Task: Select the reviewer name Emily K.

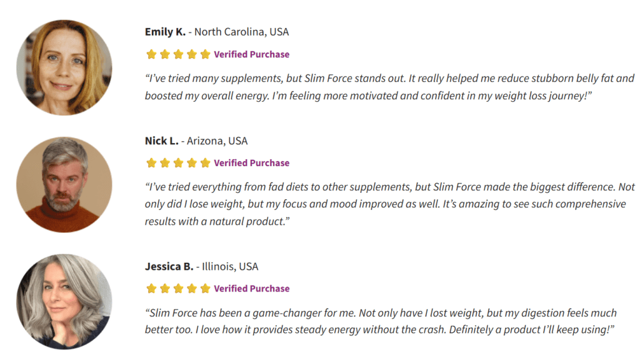Action: pos(165,32)
